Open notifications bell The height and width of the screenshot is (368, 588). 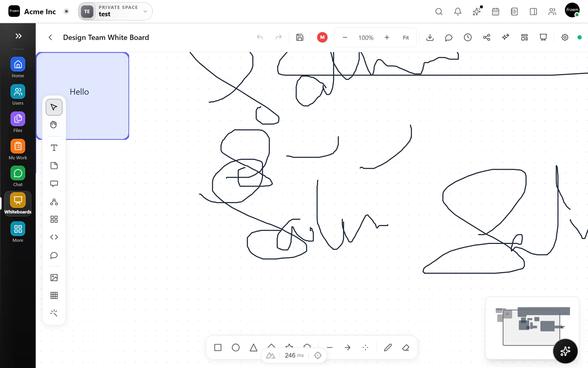458,12
